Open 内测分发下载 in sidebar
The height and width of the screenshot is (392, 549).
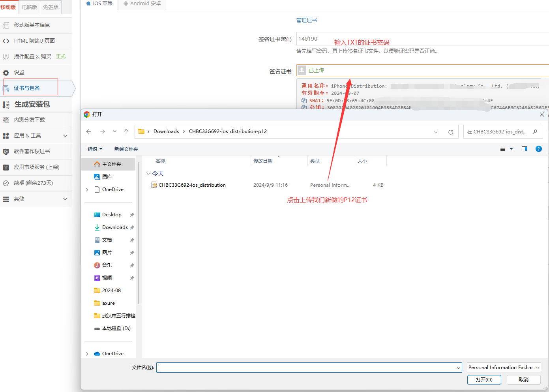click(36, 120)
